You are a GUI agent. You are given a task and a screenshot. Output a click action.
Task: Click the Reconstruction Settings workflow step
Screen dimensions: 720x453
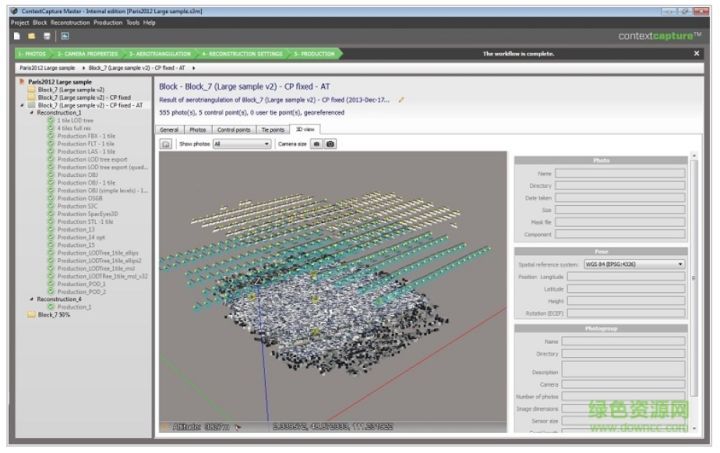[x=242, y=53]
